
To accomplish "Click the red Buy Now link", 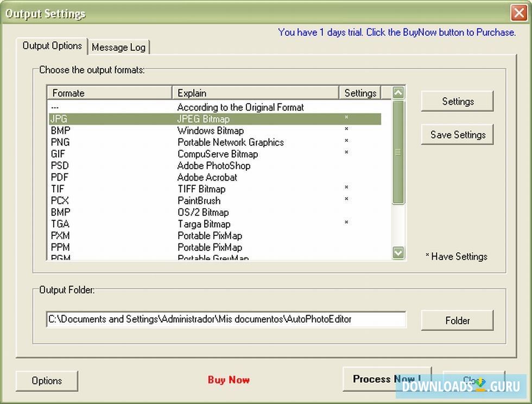I will 229,380.
